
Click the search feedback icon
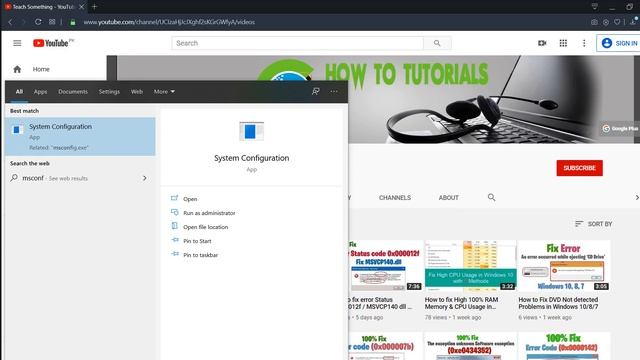pyautogui.click(x=316, y=91)
